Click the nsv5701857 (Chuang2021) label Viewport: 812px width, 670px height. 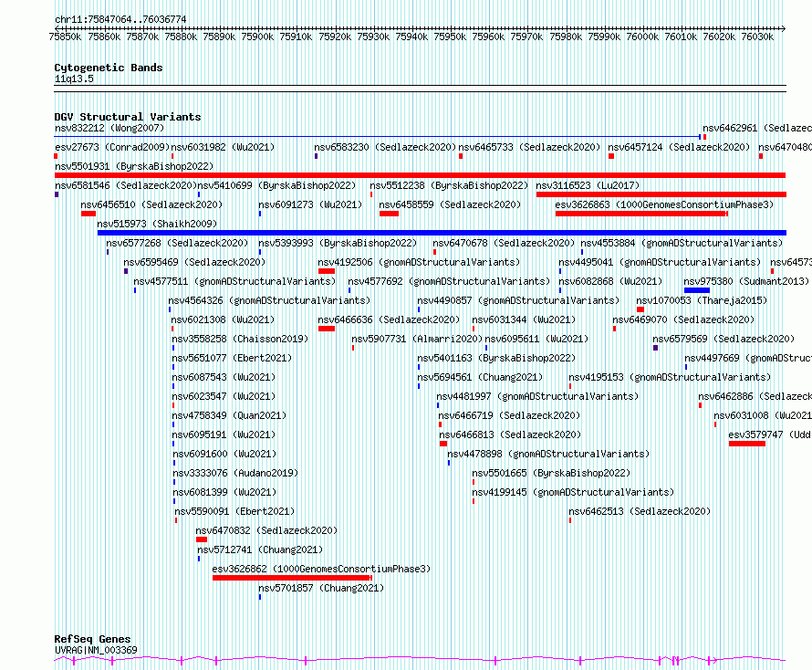coord(321,588)
